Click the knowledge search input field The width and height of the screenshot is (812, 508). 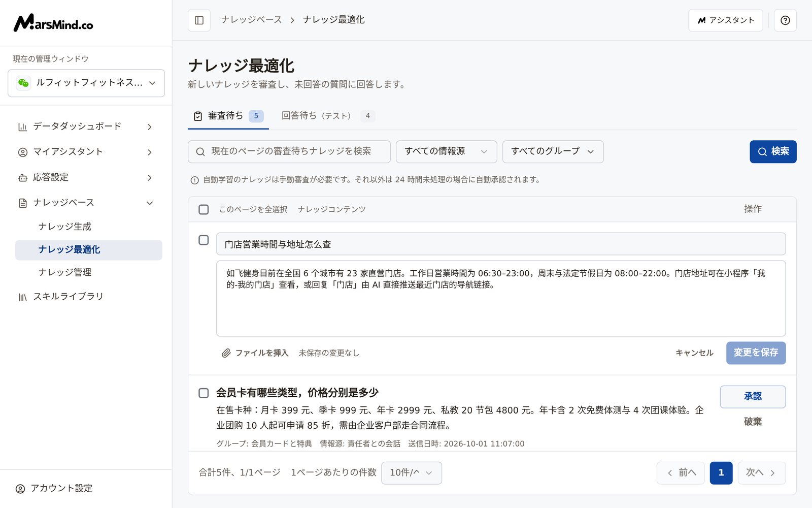289,151
